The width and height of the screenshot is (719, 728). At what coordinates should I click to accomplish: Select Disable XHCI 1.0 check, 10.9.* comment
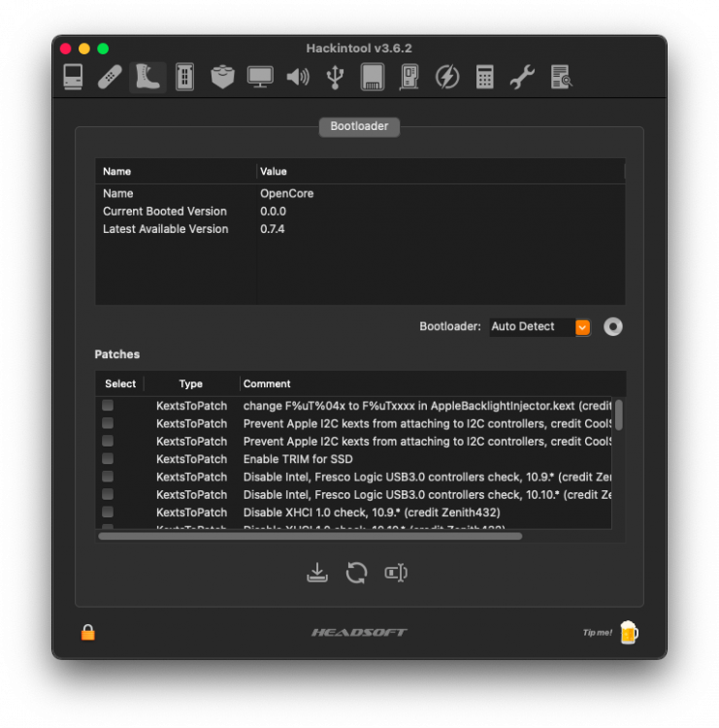(372, 513)
